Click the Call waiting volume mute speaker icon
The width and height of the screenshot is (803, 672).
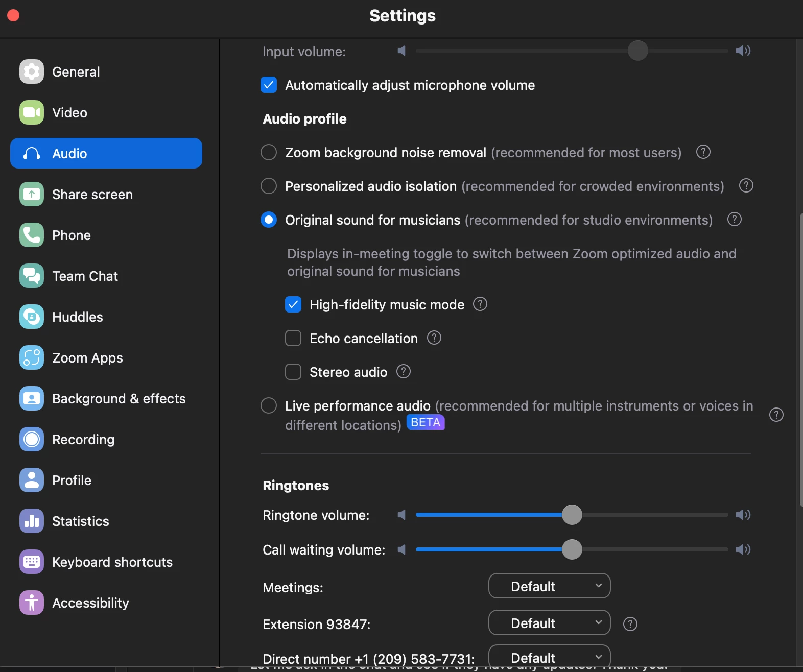(x=402, y=549)
